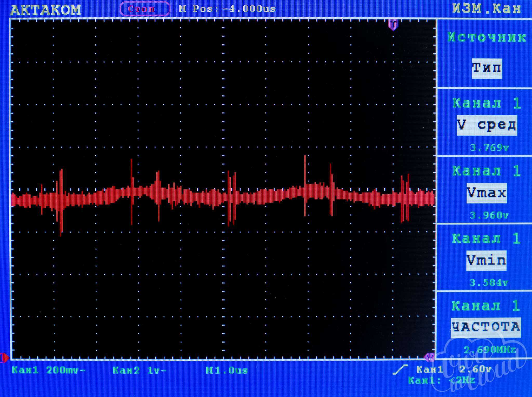This screenshot has height=397, width=532.
Task: Click the AKTAKOM logo
Action: [45, 10]
